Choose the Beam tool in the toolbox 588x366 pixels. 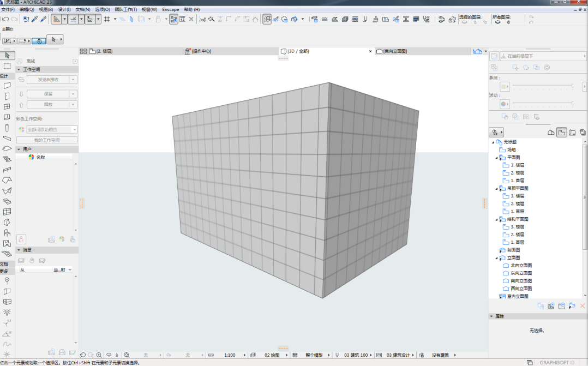7,139
